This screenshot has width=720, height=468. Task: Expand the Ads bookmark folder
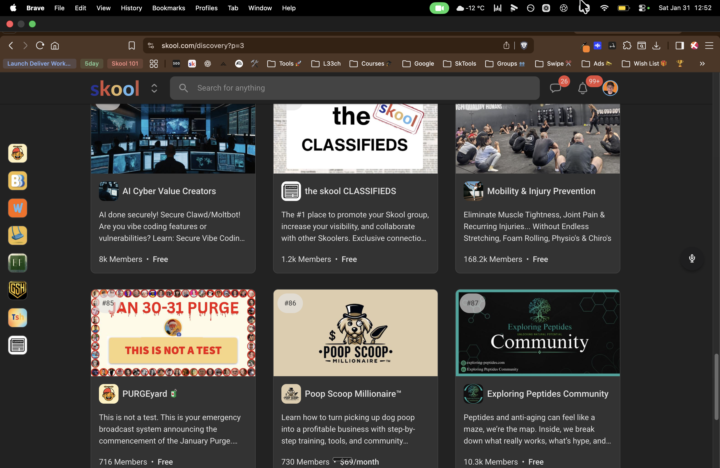[597, 63]
